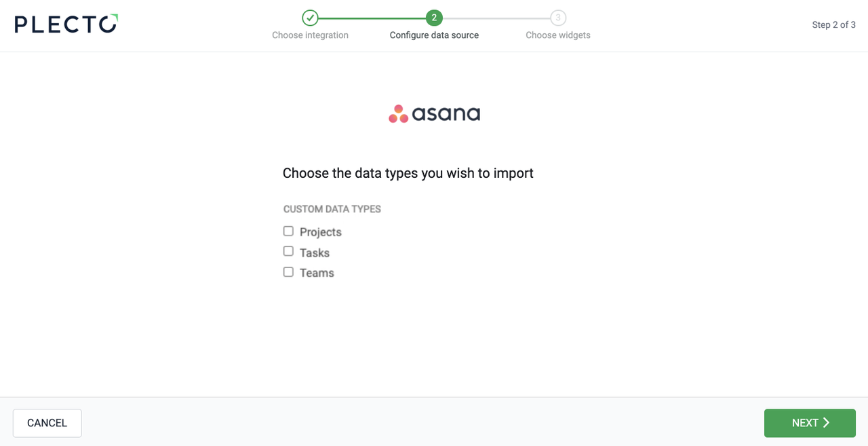Screen dimensions: 868x446
Task: Click the completed step one checkmark circle
Action: click(x=310, y=18)
